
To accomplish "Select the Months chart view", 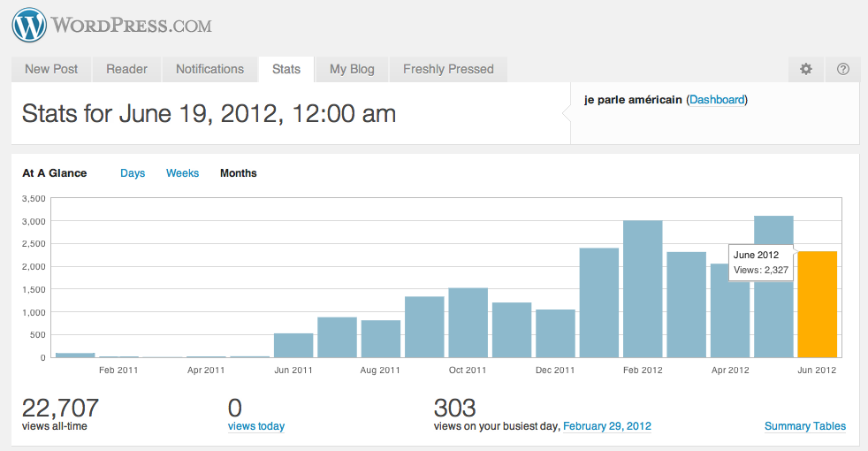I will 239,173.
